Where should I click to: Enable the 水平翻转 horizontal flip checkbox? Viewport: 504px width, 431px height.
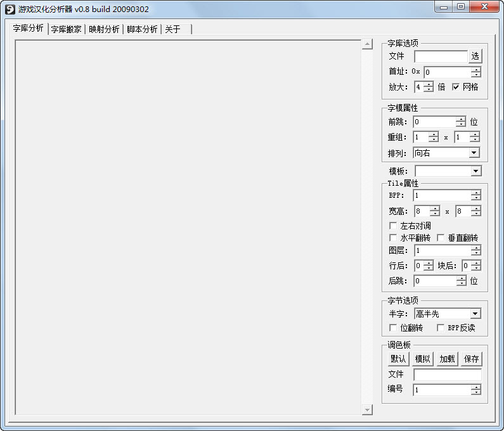click(393, 238)
